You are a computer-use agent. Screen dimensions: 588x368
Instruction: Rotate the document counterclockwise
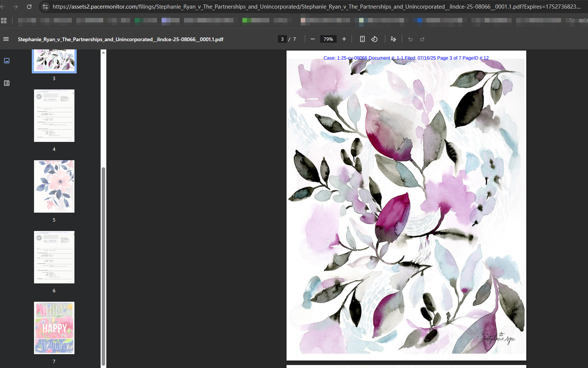click(374, 39)
